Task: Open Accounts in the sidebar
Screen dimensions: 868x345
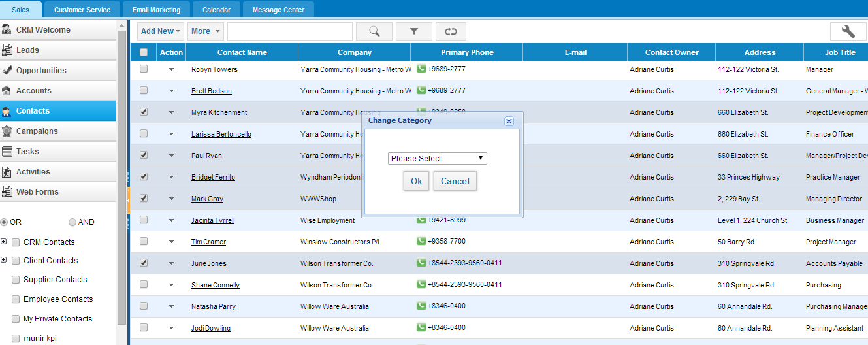Action: 58,91
